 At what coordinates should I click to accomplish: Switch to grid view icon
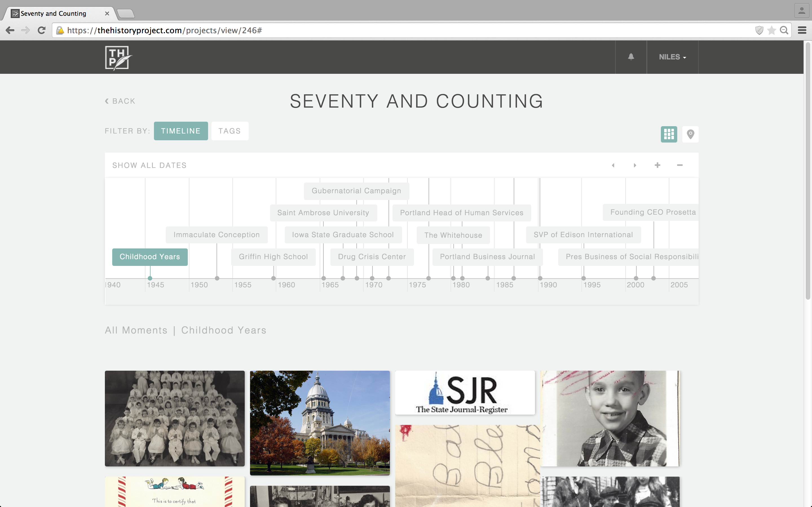pyautogui.click(x=669, y=134)
